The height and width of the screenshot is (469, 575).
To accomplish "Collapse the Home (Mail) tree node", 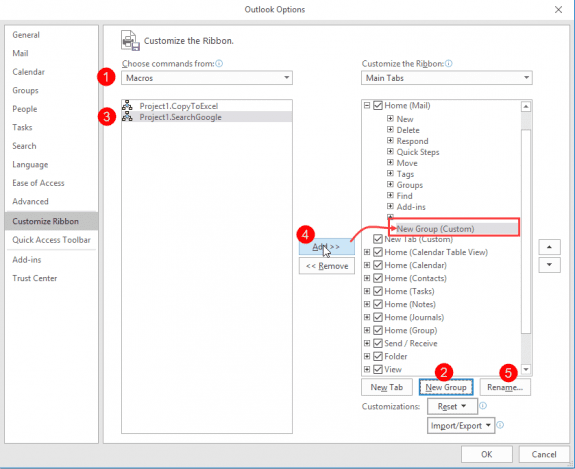I will pyautogui.click(x=367, y=106).
